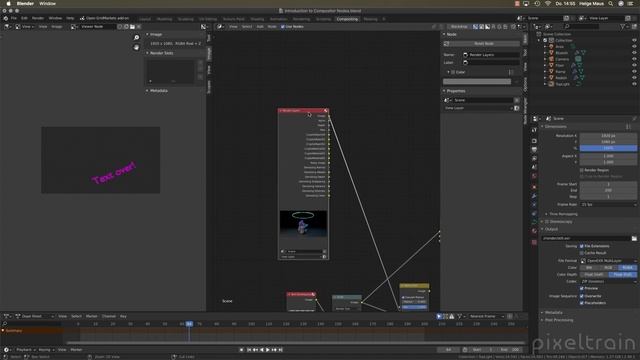
Task: Click the Backdrop button in node editor header
Action: tap(459, 27)
